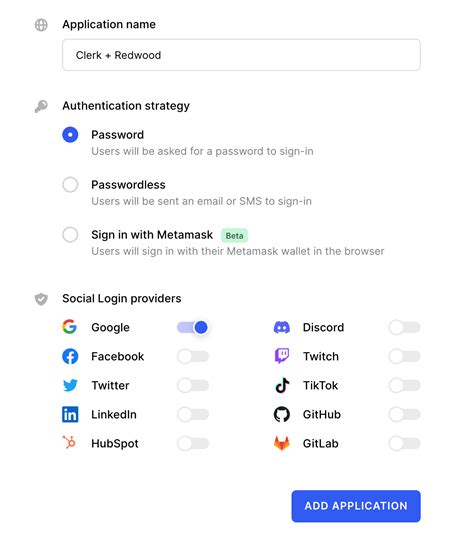Click the ADD APPLICATION button

pos(356,506)
